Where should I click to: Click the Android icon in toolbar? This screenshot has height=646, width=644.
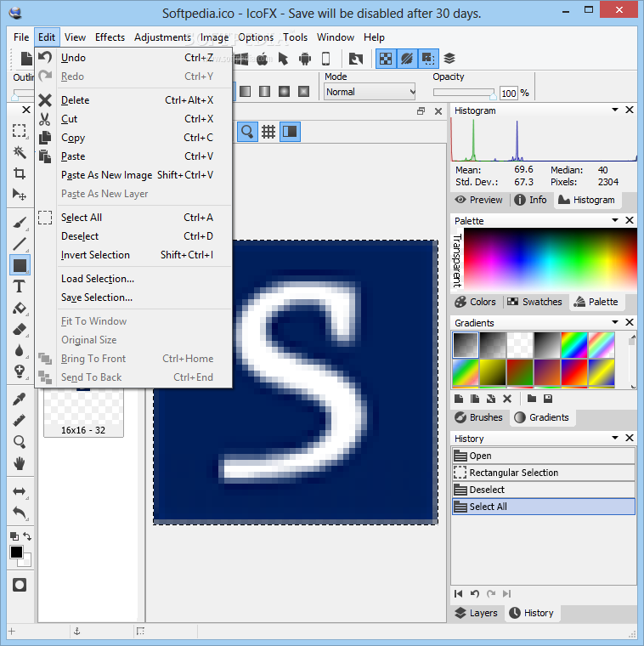[x=305, y=59]
